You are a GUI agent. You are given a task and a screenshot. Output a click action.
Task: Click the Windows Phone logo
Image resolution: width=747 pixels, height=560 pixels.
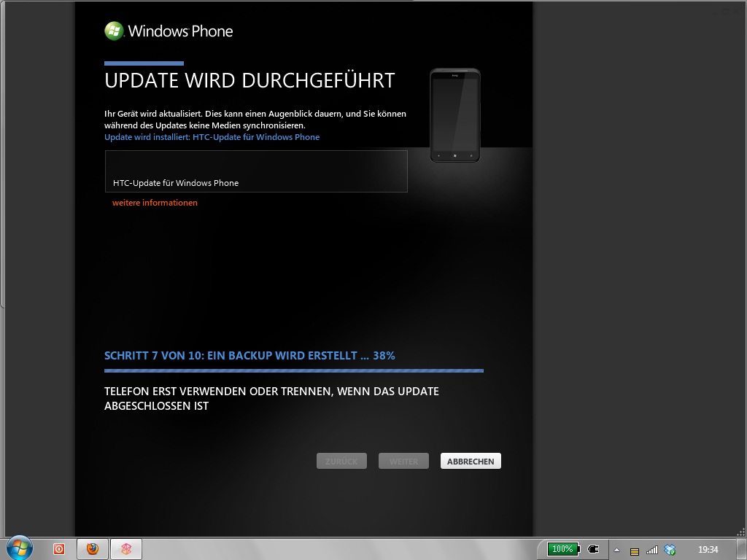point(169,31)
